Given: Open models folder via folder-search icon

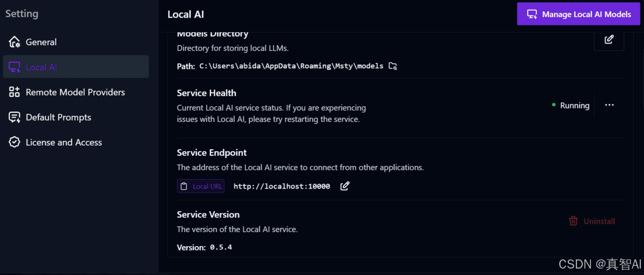Looking at the screenshot, I should point(393,66).
